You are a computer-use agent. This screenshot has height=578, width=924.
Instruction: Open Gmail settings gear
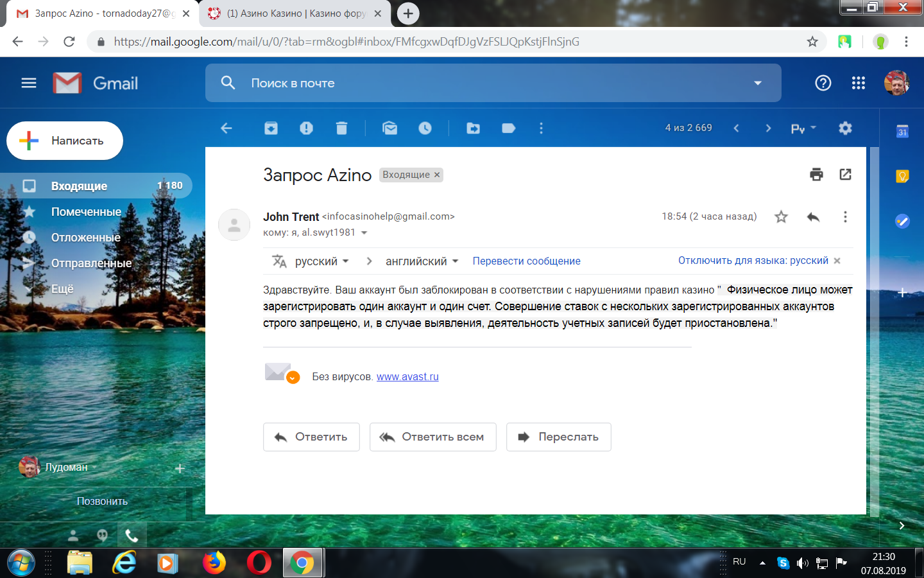tap(846, 128)
